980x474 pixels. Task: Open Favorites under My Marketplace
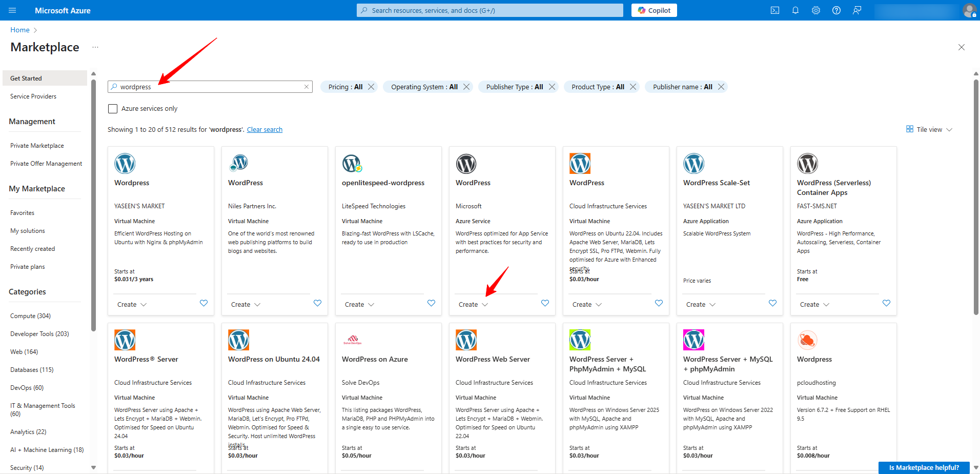22,213
